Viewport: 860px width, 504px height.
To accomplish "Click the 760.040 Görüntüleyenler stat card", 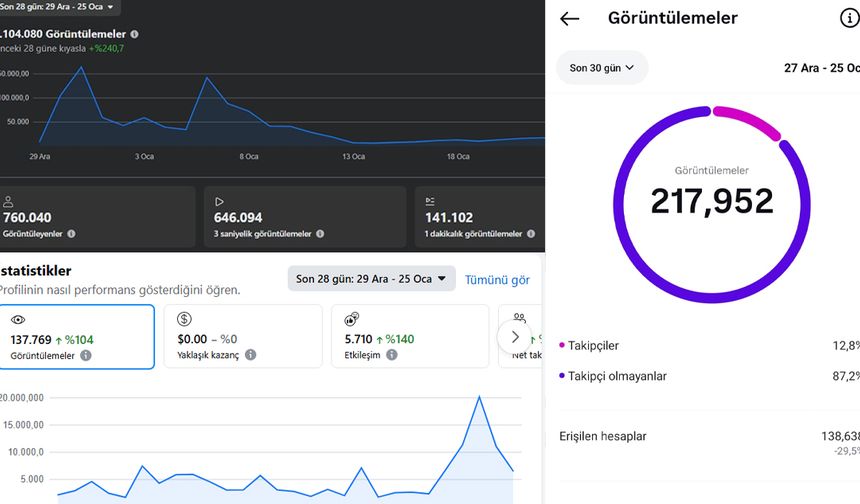I will pyautogui.click(x=97, y=216).
